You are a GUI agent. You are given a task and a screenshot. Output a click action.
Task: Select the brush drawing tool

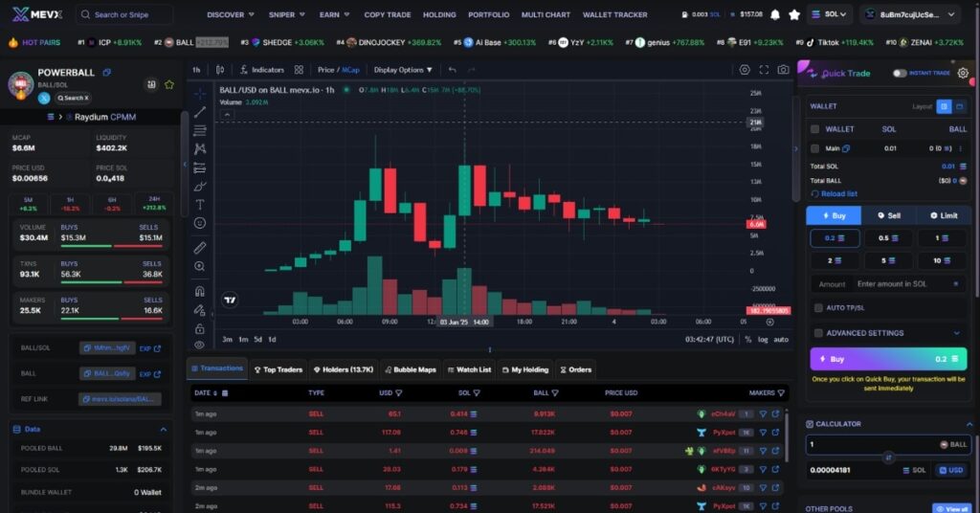pos(199,187)
